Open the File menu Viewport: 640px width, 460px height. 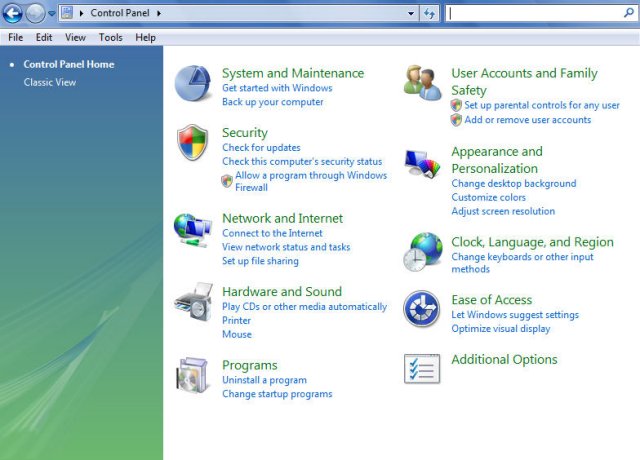tap(16, 38)
